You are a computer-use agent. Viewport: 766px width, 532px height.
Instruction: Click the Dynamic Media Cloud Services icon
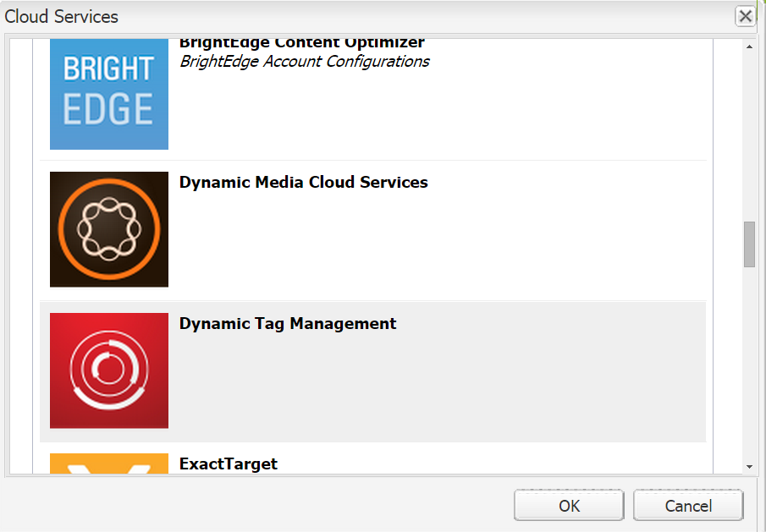tap(109, 229)
